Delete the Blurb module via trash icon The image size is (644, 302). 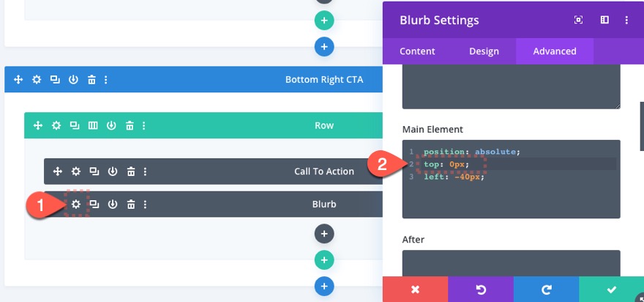pos(131,205)
